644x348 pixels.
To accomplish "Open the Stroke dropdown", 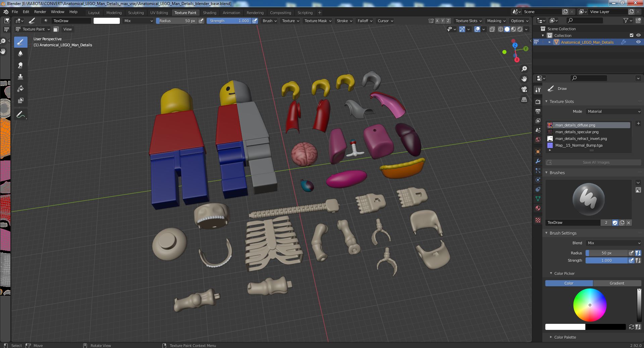I will pos(344,21).
